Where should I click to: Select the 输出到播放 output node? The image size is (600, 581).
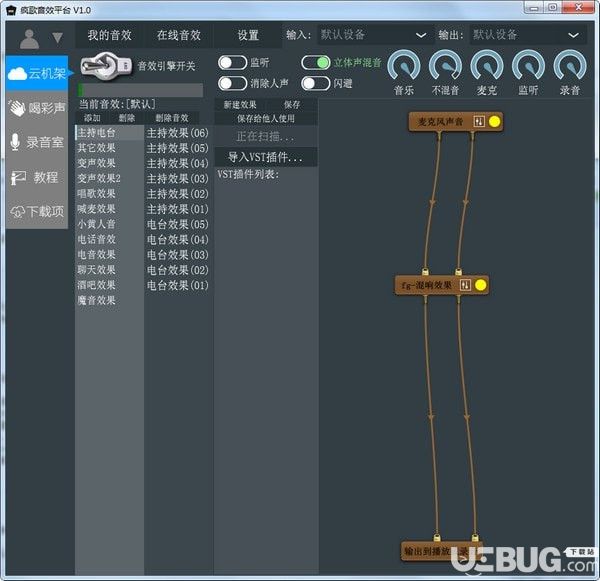[441, 551]
